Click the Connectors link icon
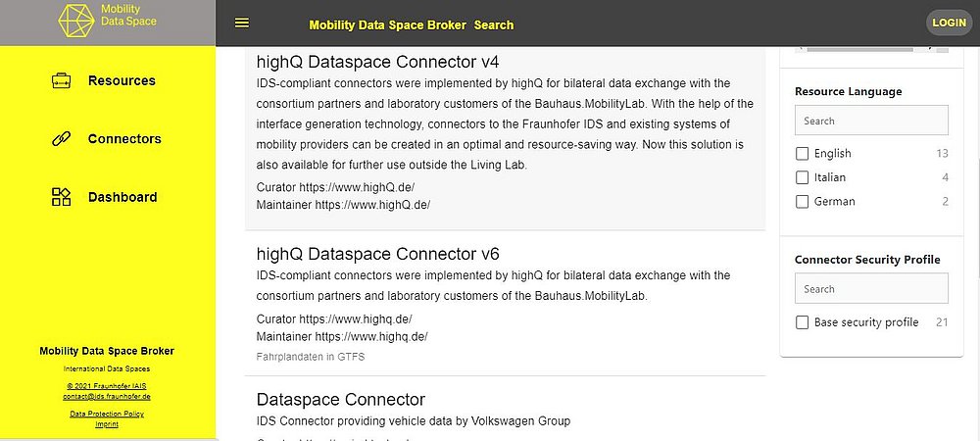Viewport: 980px width, 441px height. click(61, 139)
